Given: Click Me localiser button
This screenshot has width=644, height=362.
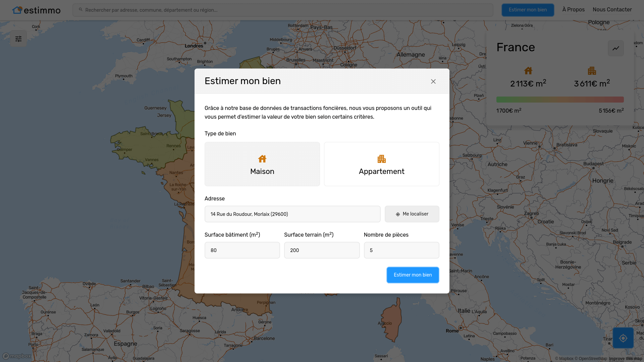Looking at the screenshot, I should 412,214.
